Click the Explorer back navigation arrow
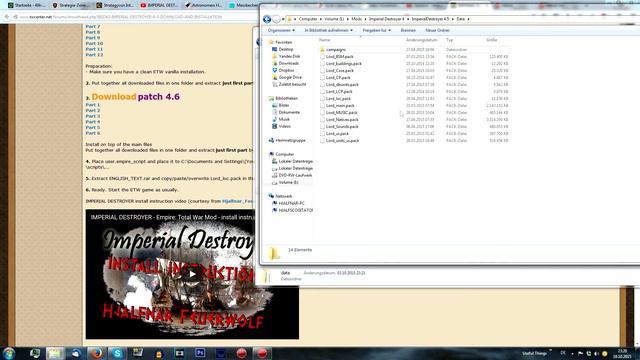Viewport: 640px width, 360px height. click(267, 19)
